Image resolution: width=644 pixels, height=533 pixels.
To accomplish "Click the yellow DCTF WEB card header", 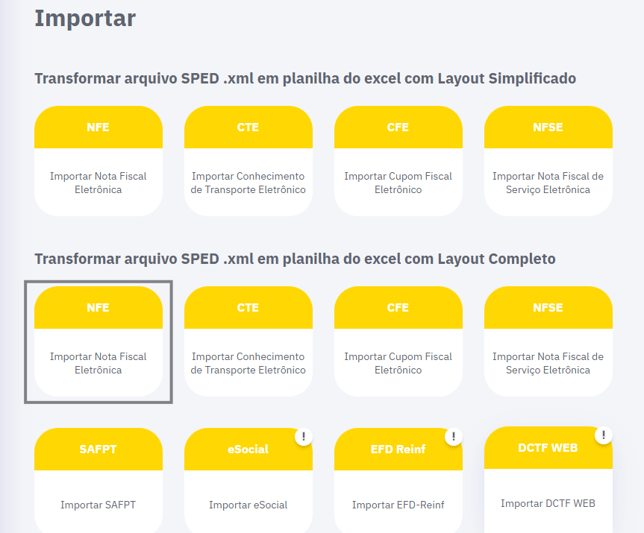I will [548, 447].
